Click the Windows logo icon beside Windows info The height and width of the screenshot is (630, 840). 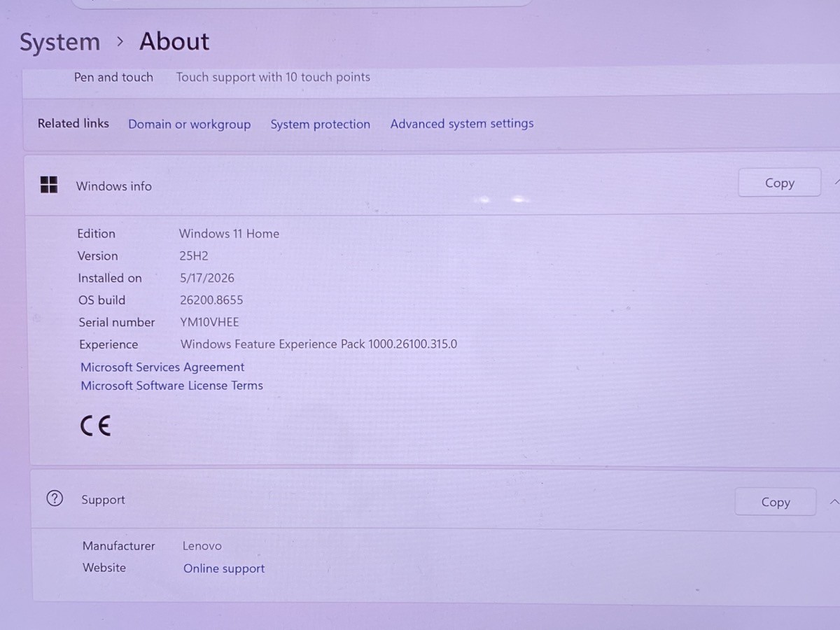(49, 185)
